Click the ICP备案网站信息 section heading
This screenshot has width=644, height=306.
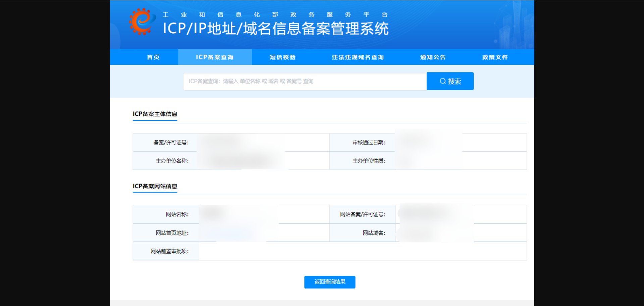pyautogui.click(x=155, y=186)
